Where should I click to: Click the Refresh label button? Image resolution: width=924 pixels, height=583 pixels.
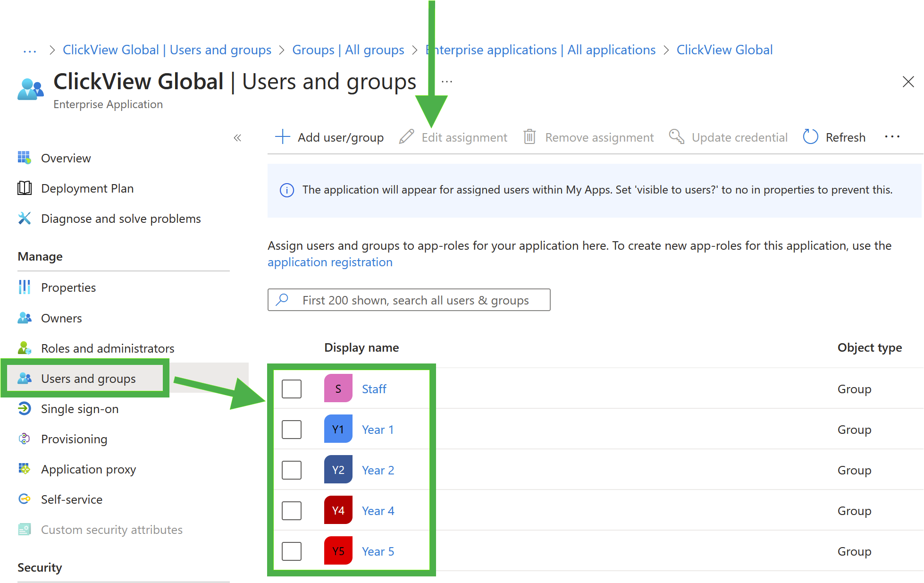tap(845, 137)
